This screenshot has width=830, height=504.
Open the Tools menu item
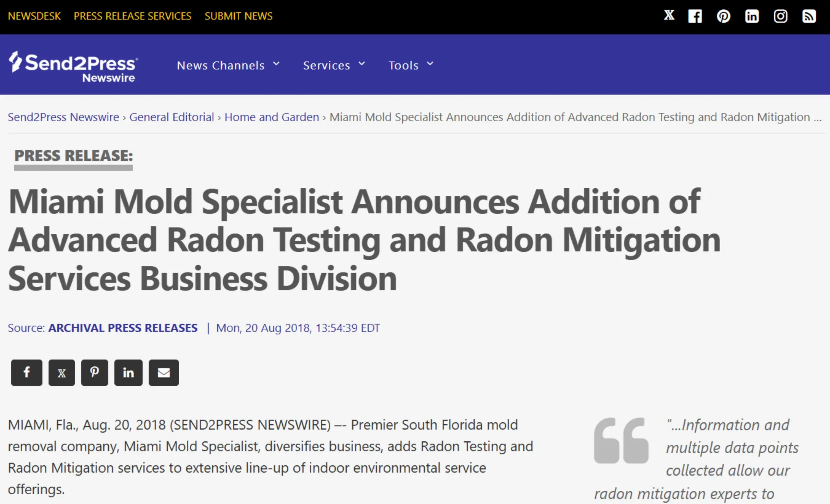click(404, 65)
